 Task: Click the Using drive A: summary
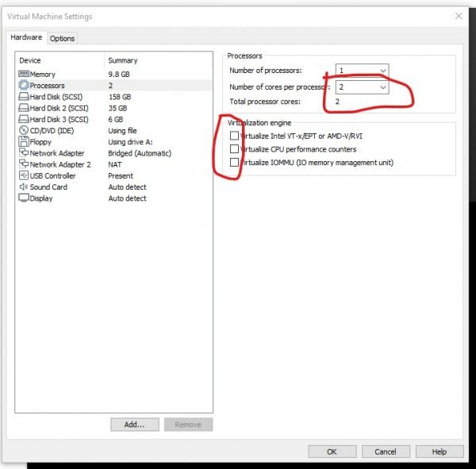pyautogui.click(x=131, y=142)
